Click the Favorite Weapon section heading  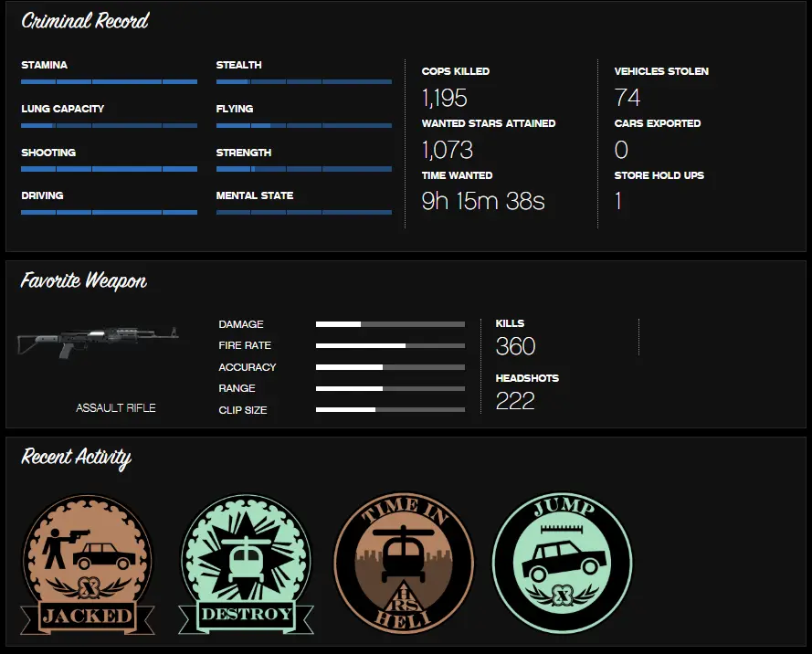click(x=84, y=280)
